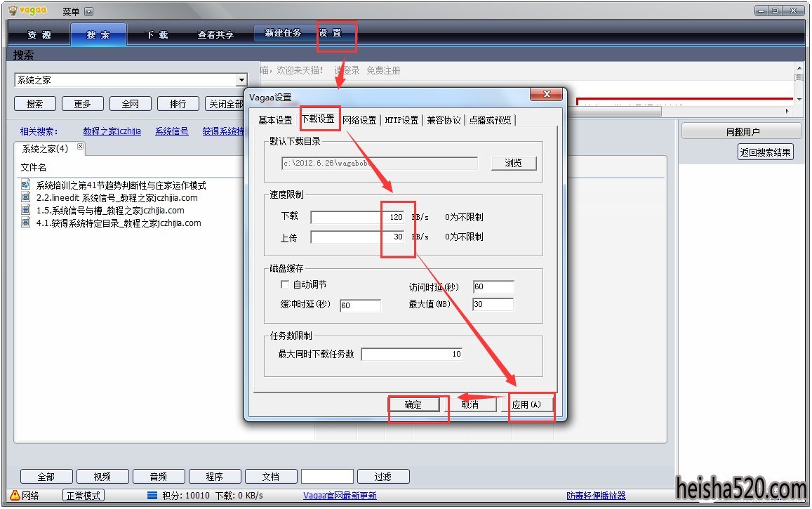
Task: Click the default download directory path field
Action: click(x=380, y=163)
